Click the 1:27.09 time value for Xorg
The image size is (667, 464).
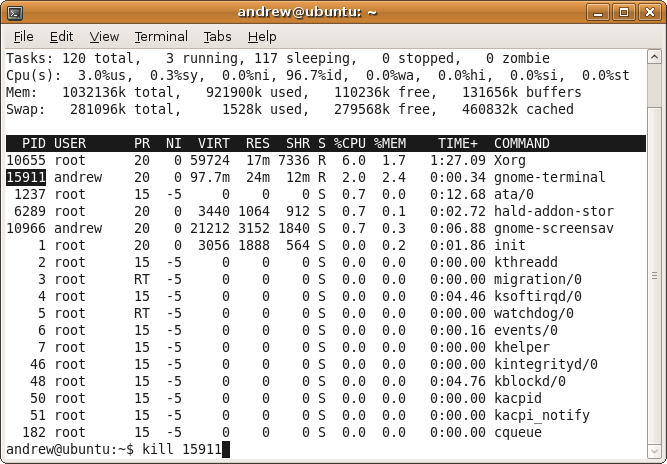[458, 161]
